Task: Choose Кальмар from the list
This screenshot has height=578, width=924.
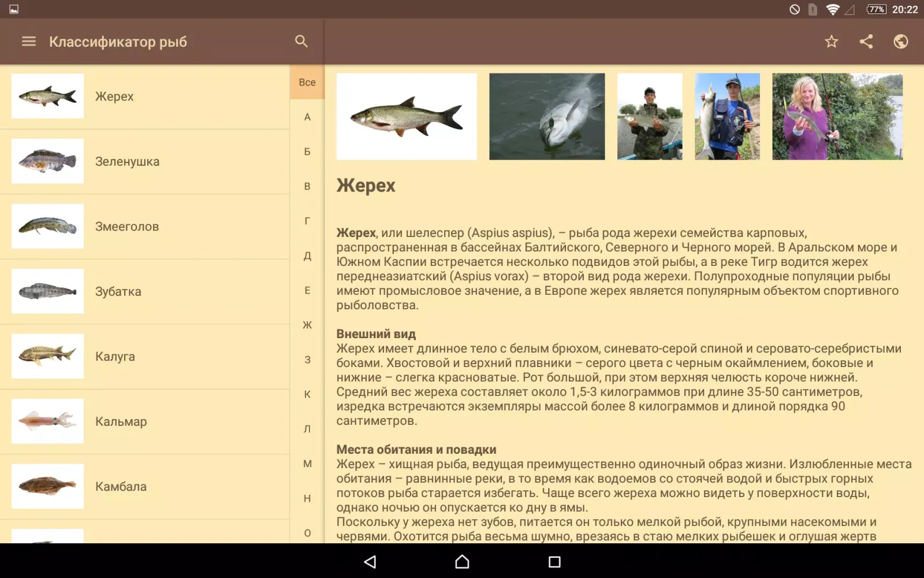Action: click(x=144, y=421)
